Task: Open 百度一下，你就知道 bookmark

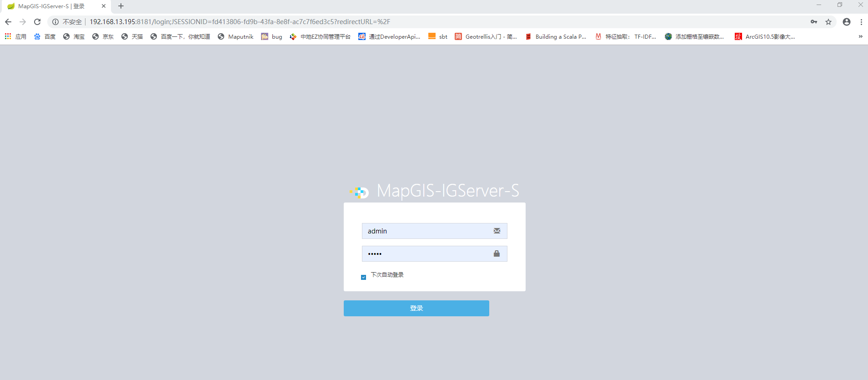Action: coord(180,36)
